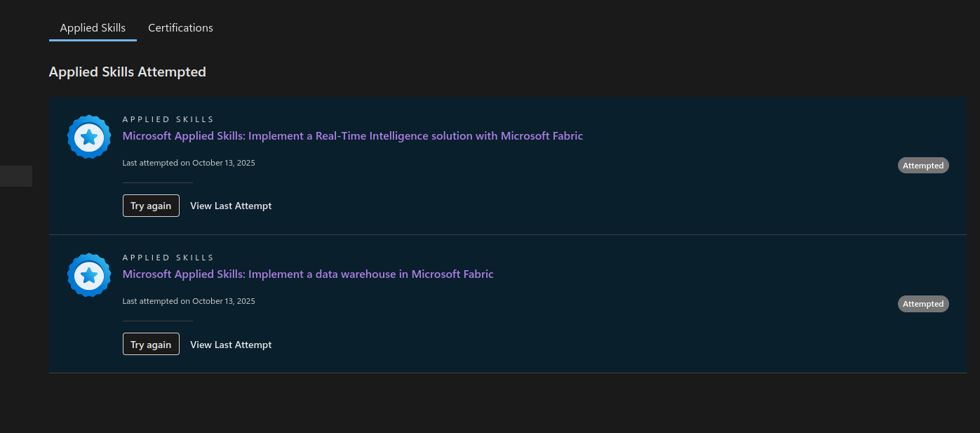Click the Attempted badge for data warehouse
The width and height of the screenshot is (980, 433).
click(923, 304)
